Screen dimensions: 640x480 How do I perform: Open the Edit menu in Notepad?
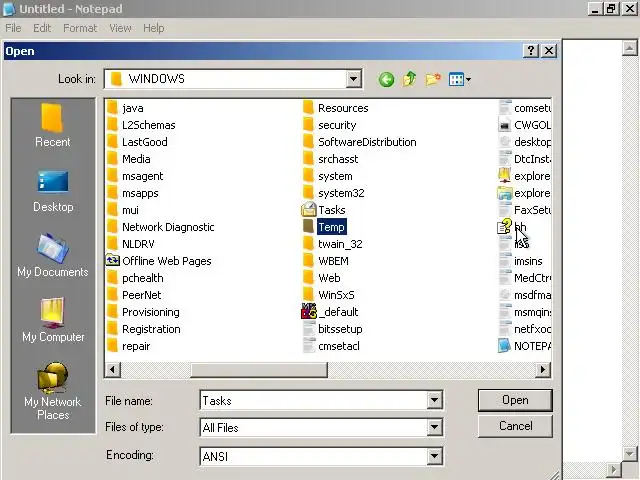(42, 28)
